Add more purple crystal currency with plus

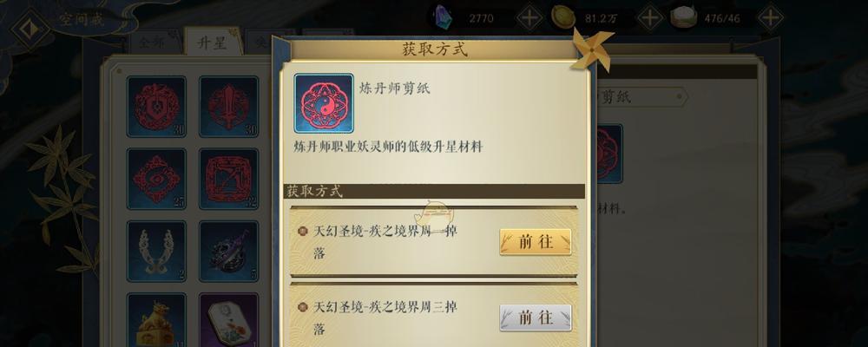click(x=529, y=18)
